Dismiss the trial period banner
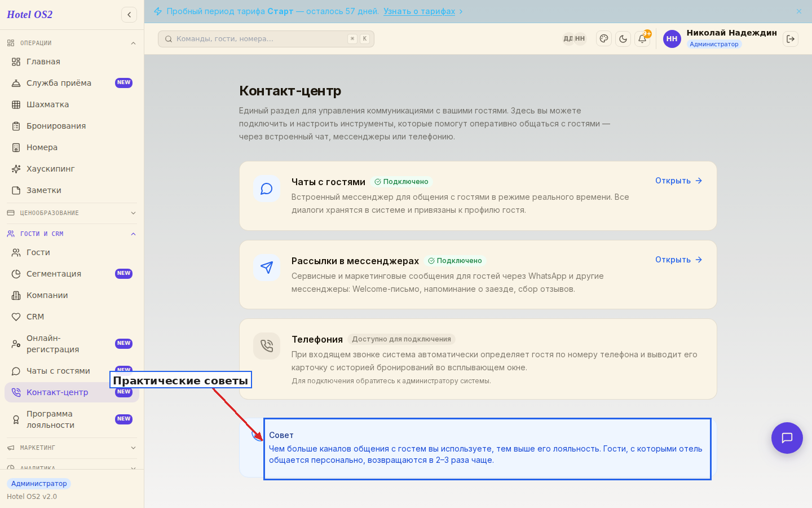Screen dimensions: 812x508 (x=799, y=11)
